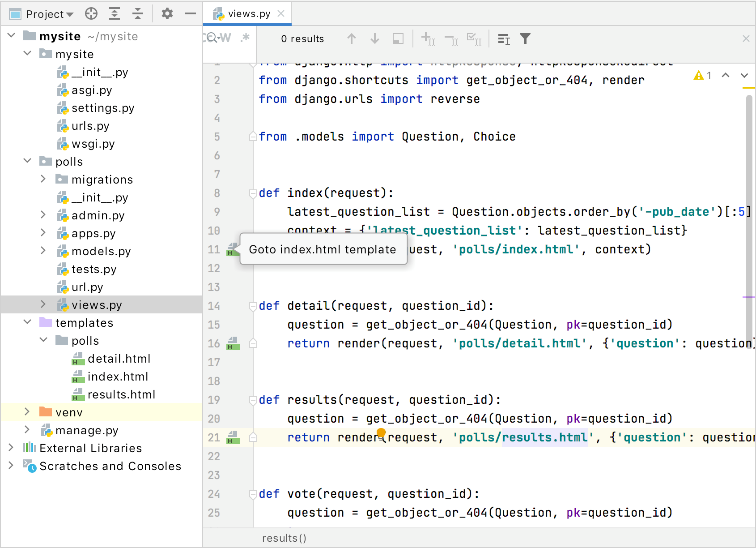Jump to previous search occurrence
The image size is (756, 548).
point(352,39)
